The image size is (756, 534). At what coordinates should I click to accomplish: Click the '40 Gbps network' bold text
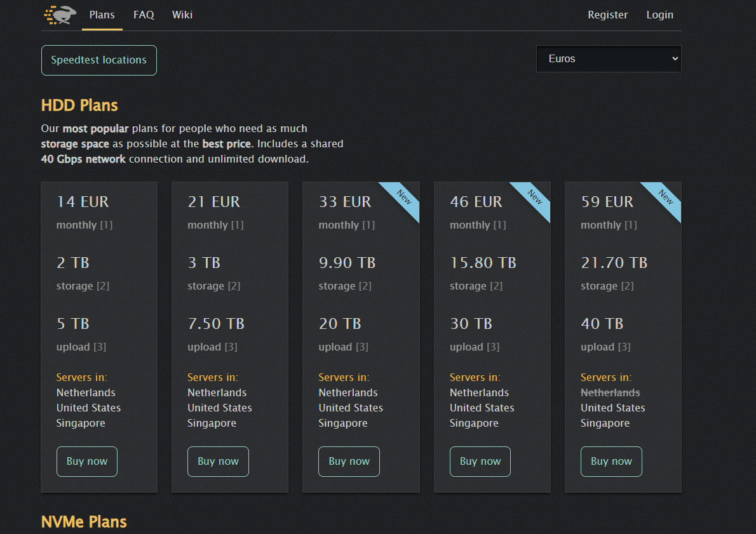click(x=83, y=159)
